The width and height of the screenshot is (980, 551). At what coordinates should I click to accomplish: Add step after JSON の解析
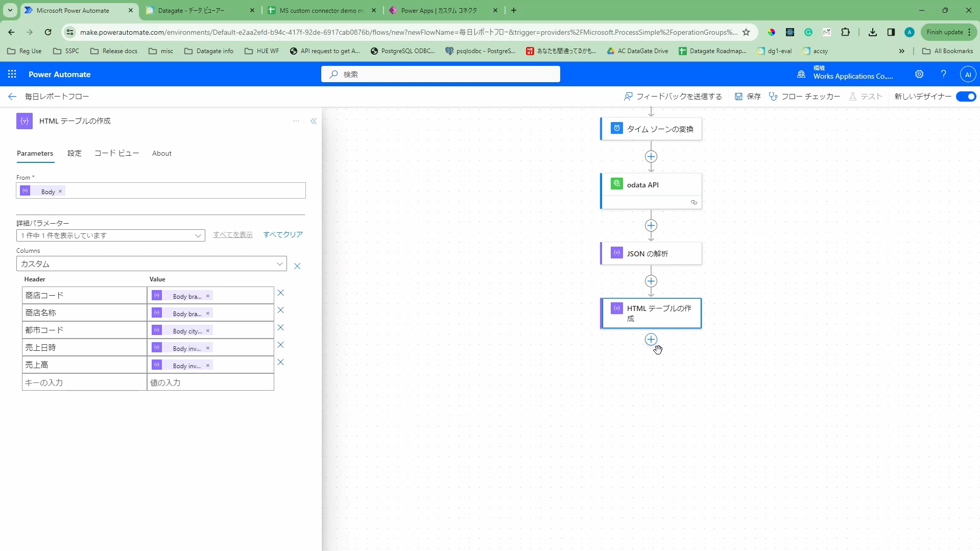(651, 281)
